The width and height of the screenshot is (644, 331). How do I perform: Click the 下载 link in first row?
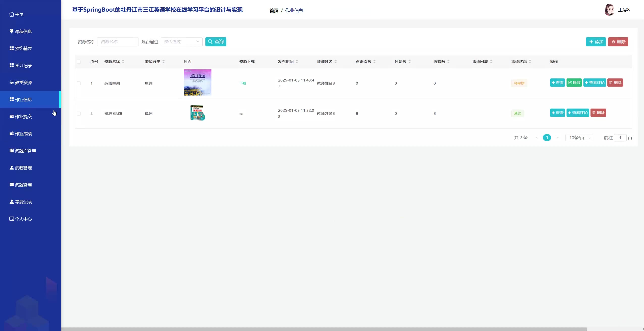[x=243, y=83]
